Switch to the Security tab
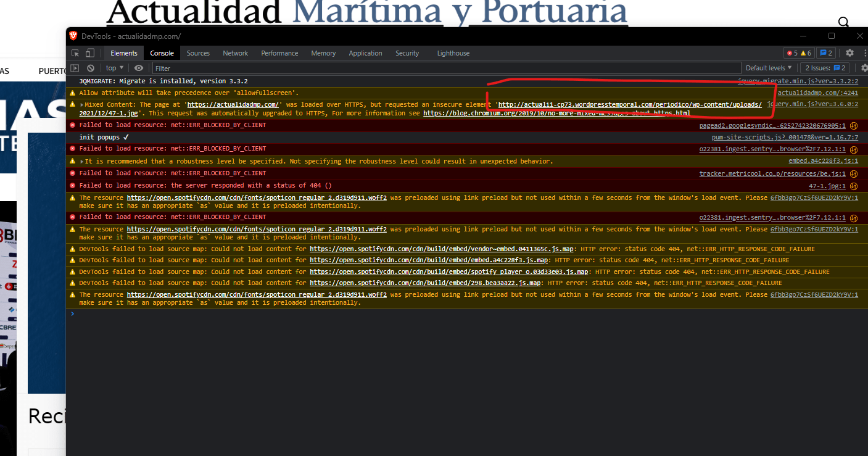The height and width of the screenshot is (456, 868). (x=407, y=53)
